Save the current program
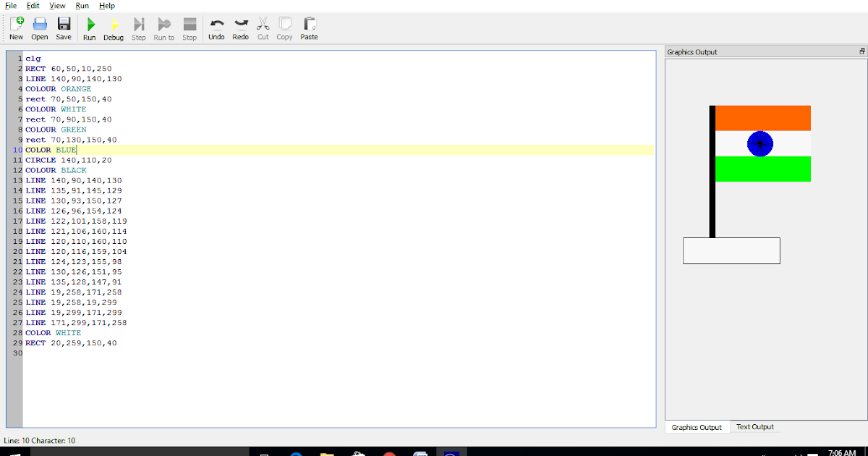 [63, 28]
